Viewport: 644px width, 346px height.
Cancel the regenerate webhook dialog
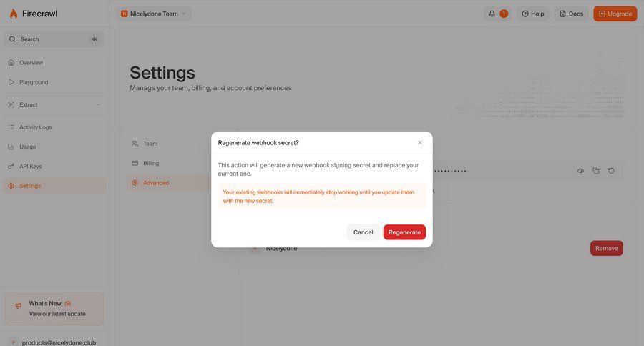pyautogui.click(x=363, y=232)
